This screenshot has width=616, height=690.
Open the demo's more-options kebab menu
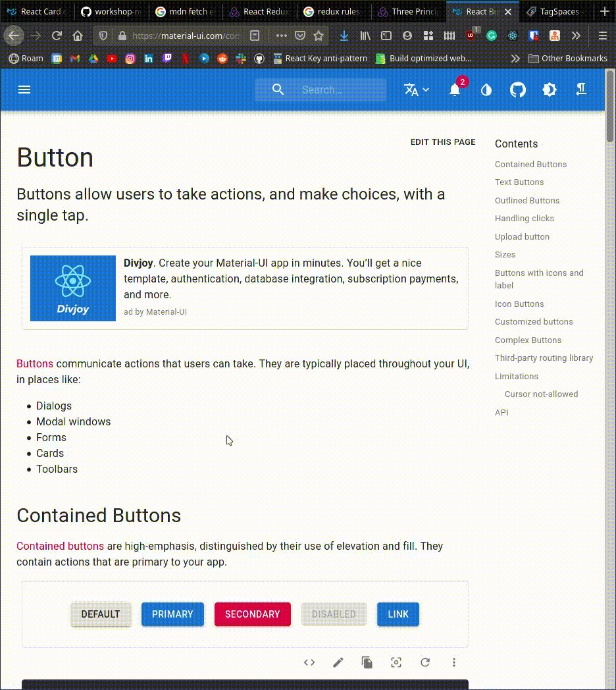[x=454, y=662]
